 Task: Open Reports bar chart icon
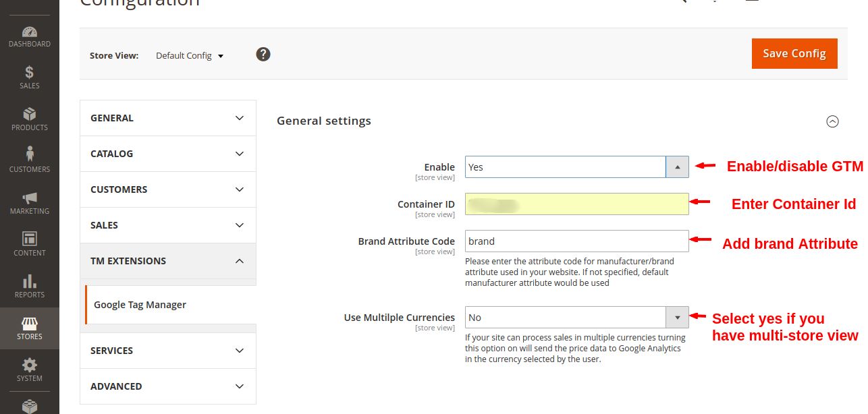[x=30, y=282]
